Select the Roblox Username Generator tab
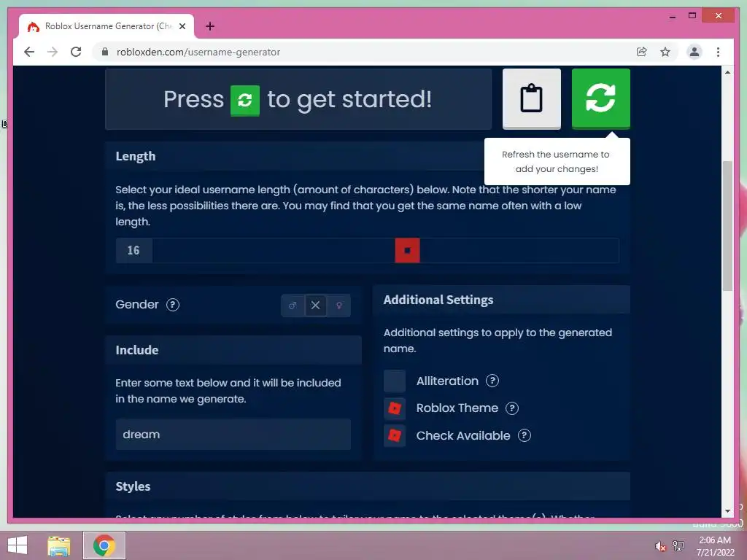This screenshot has width=747, height=560. click(107, 26)
